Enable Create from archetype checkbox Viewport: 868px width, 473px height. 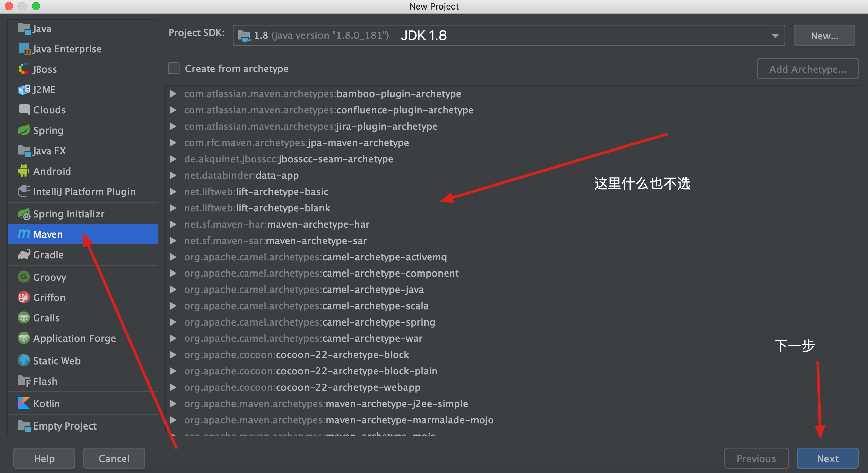(174, 68)
